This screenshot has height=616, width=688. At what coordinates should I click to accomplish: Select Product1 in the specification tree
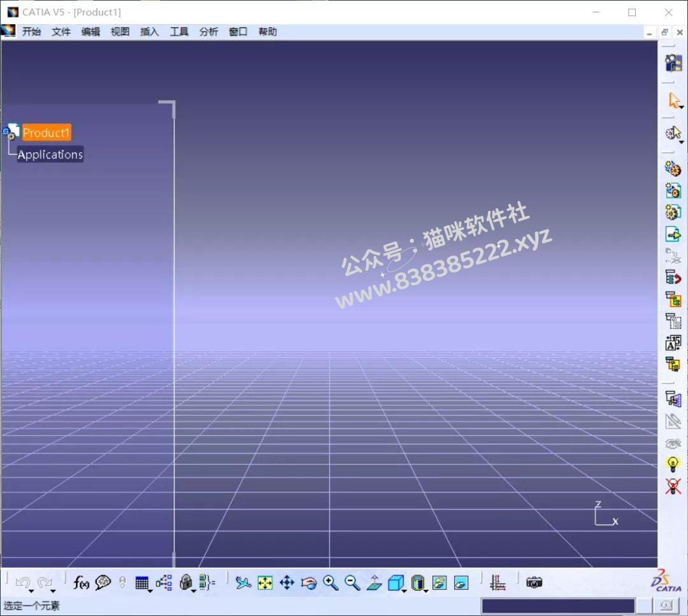tap(47, 133)
